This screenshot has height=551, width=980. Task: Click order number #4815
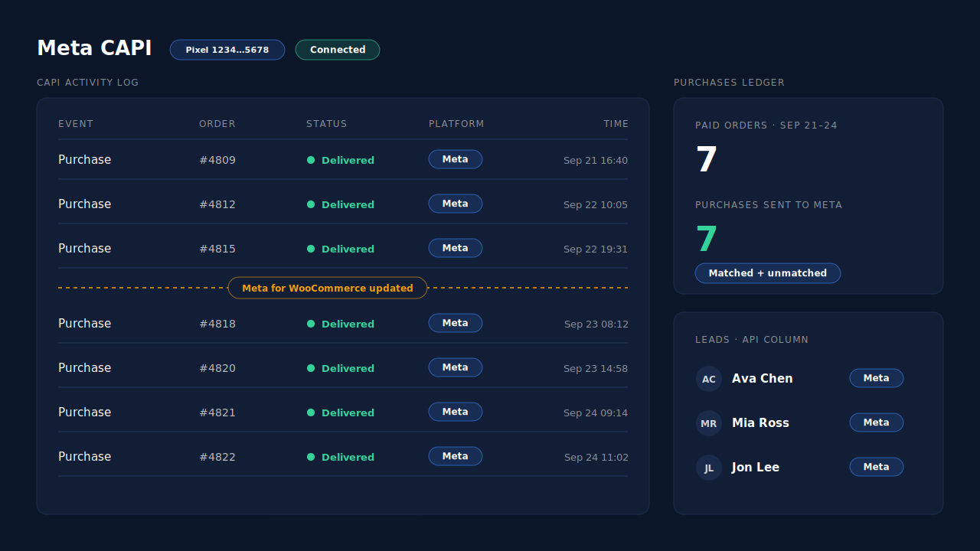point(217,249)
